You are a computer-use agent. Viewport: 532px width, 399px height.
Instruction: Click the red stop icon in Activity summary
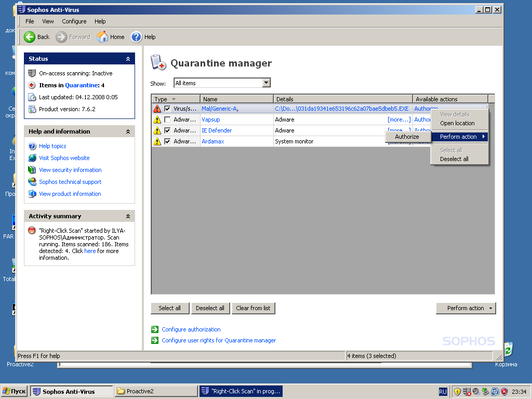pos(32,230)
